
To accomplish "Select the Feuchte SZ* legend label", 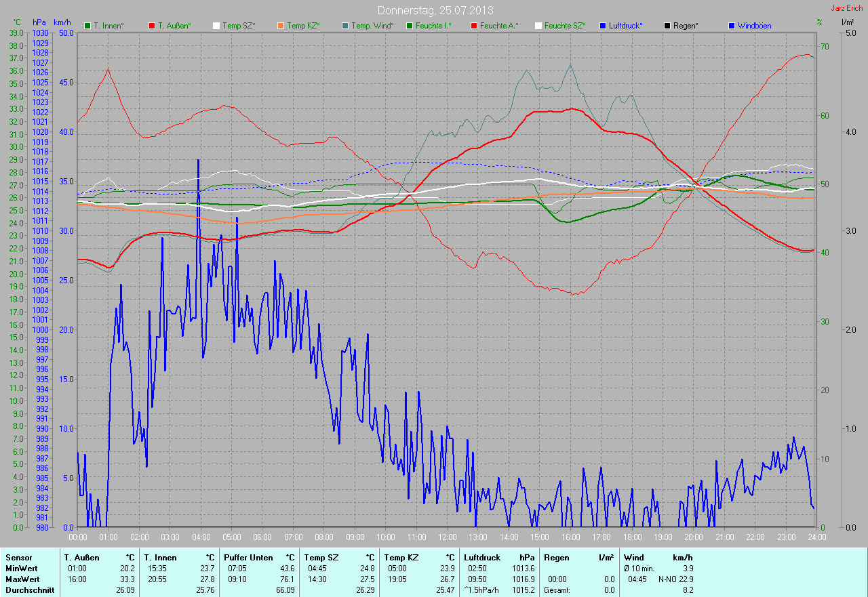I will click(564, 26).
